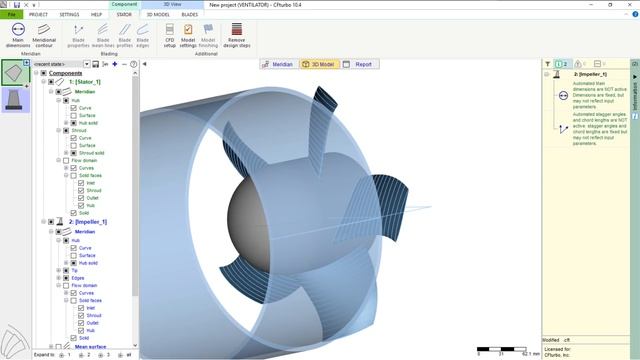Click minus icon to remove tree state
The image size is (640, 360).
coord(124,64)
